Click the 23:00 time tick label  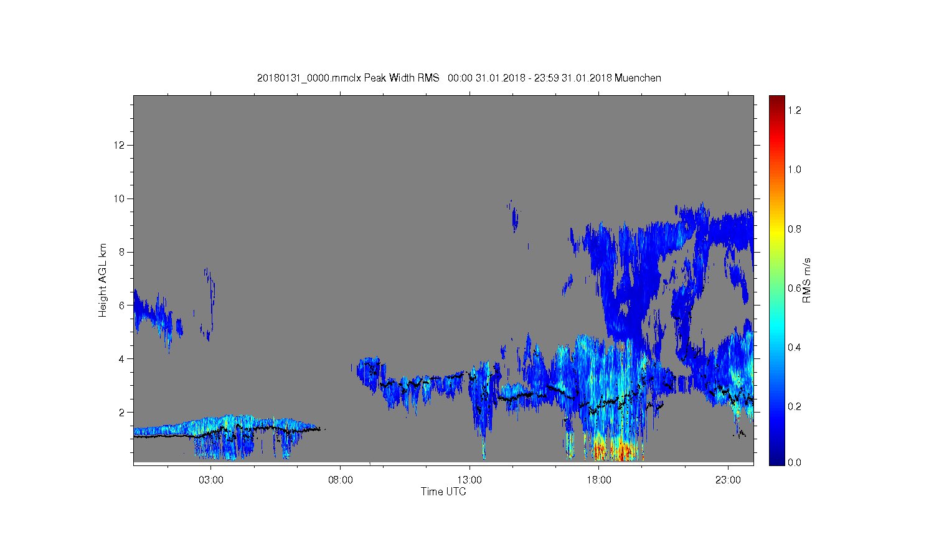coord(728,480)
